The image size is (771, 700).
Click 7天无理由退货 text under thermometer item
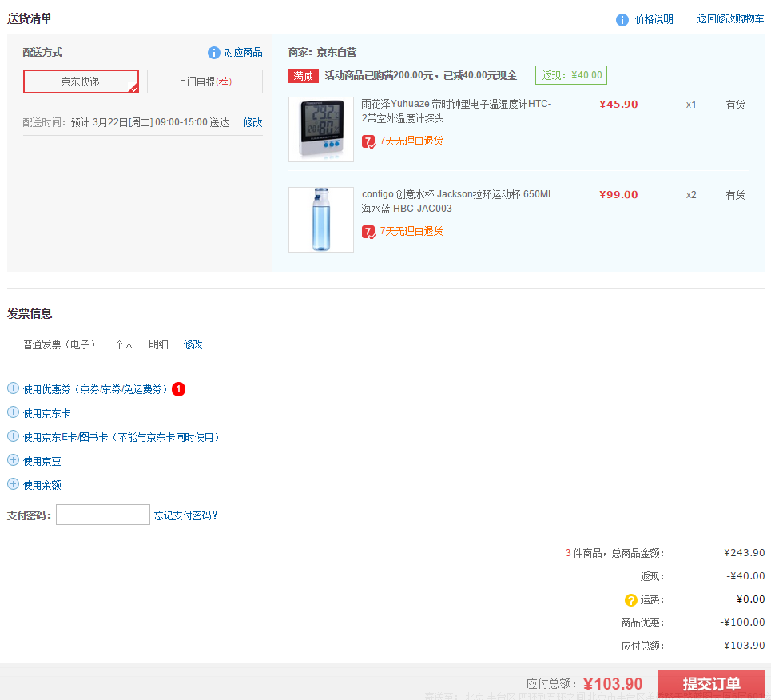pos(411,141)
